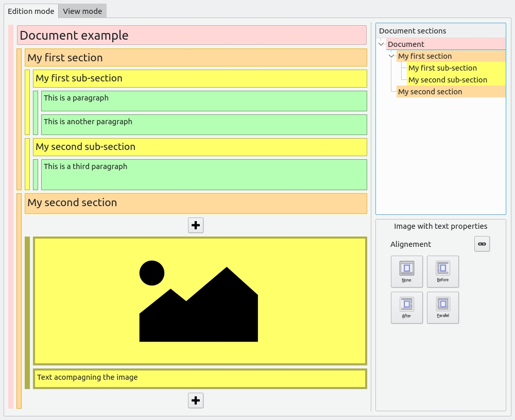Viewport: 515px width, 420px height.
Task: Click the Document sections header
Action: pos(441,31)
